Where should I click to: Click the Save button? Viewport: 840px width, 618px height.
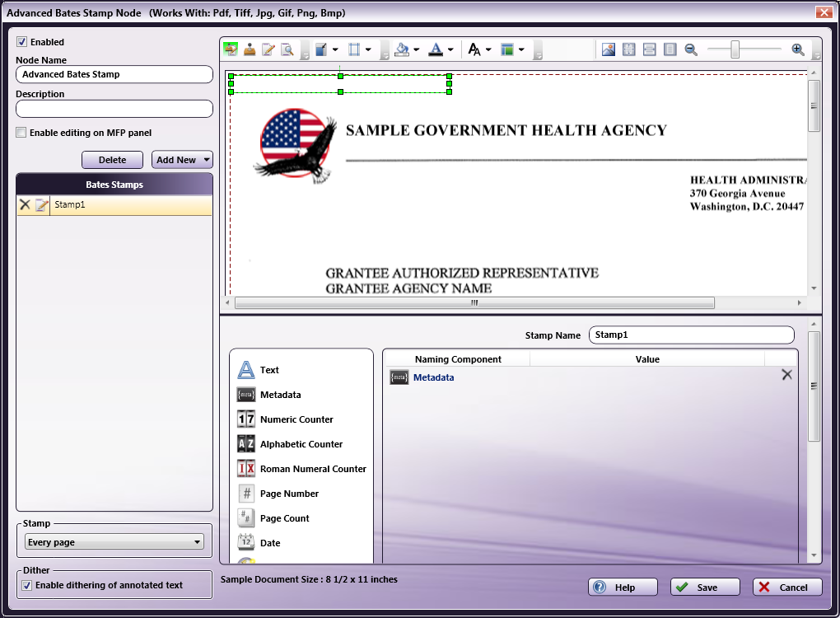[x=705, y=587]
